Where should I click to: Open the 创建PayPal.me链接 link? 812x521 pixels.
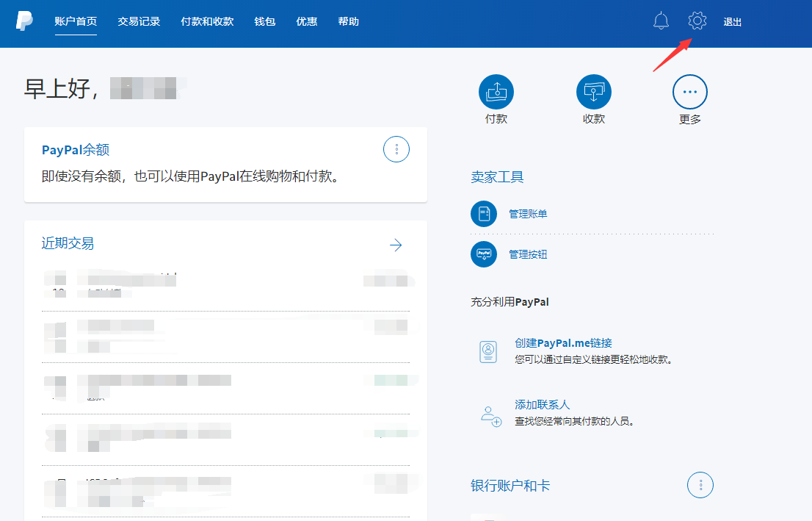pyautogui.click(x=563, y=343)
